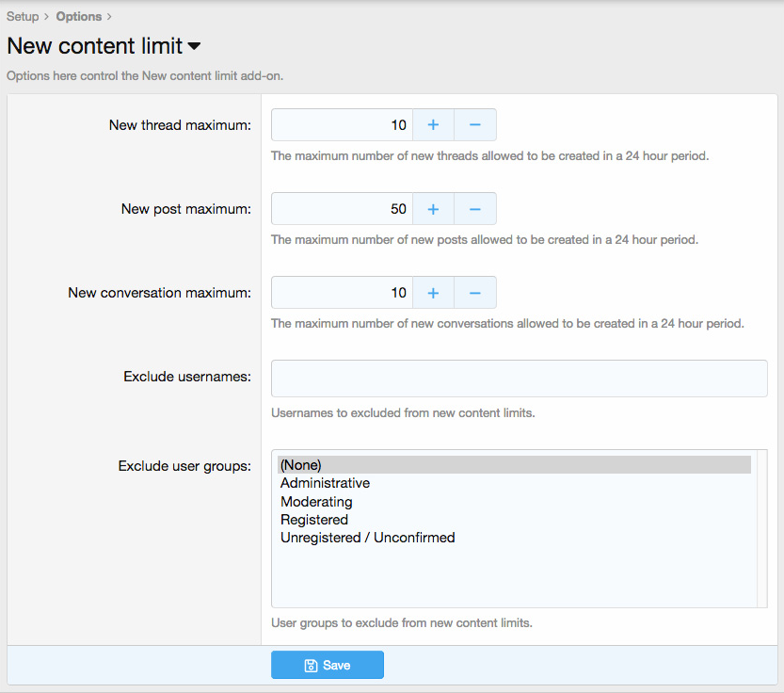Open Options breadcrumb link
Screen dimensions: 784x693
79,17
